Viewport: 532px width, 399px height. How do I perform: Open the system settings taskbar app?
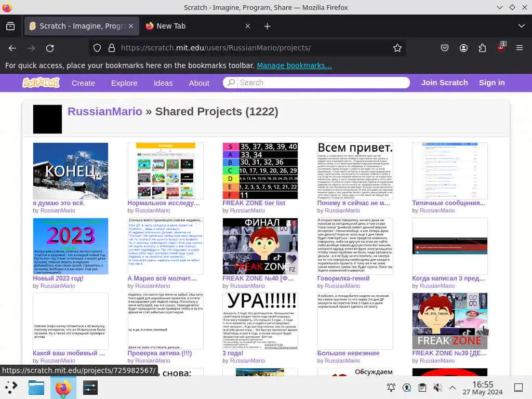(90, 388)
